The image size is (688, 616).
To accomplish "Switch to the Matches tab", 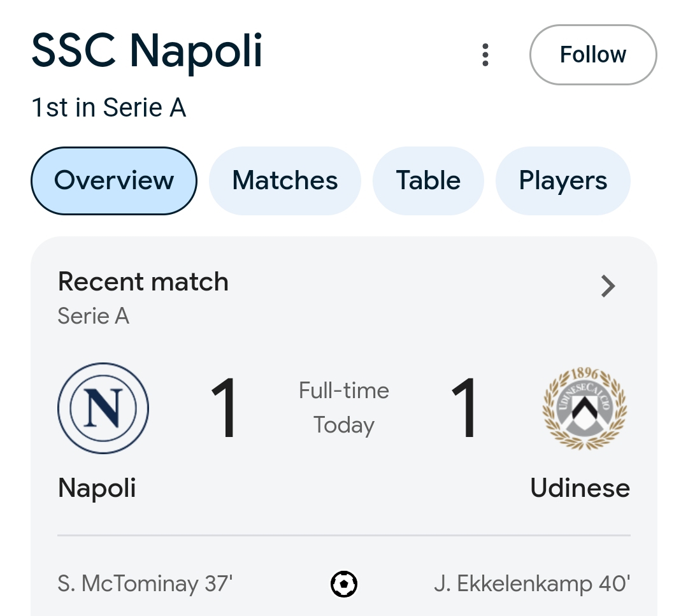I will point(285,181).
